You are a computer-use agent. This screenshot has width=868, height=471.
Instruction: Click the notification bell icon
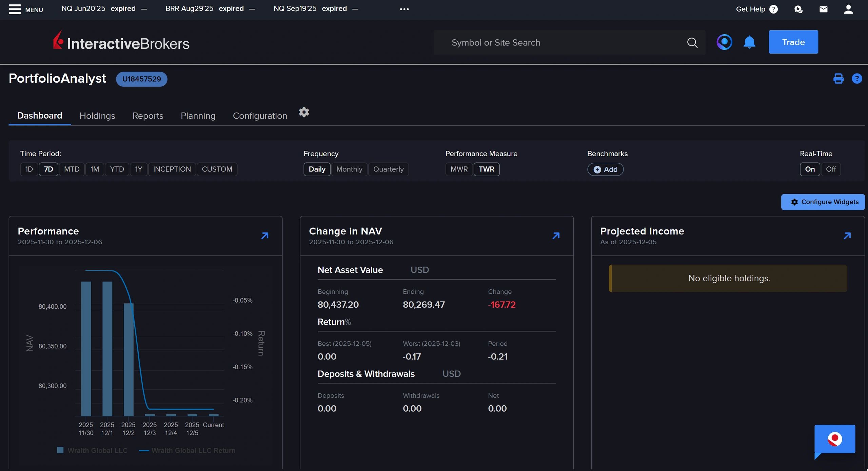[x=749, y=42]
